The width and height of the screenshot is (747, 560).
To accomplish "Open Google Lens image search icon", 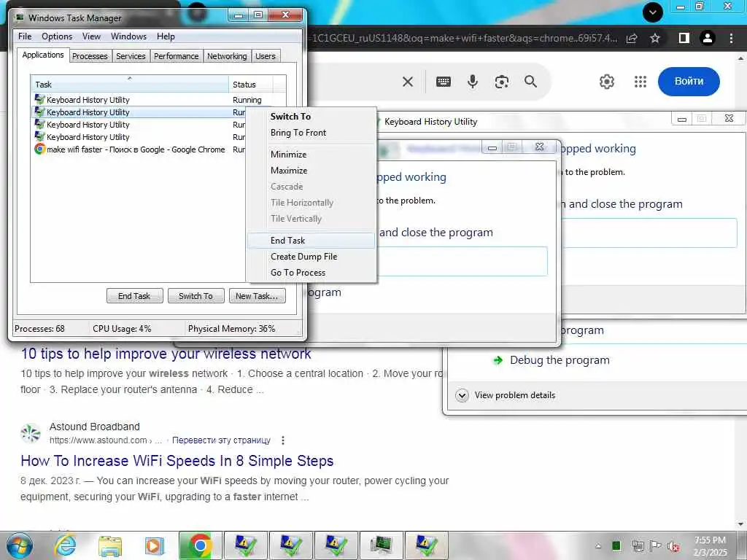I will coord(501,82).
